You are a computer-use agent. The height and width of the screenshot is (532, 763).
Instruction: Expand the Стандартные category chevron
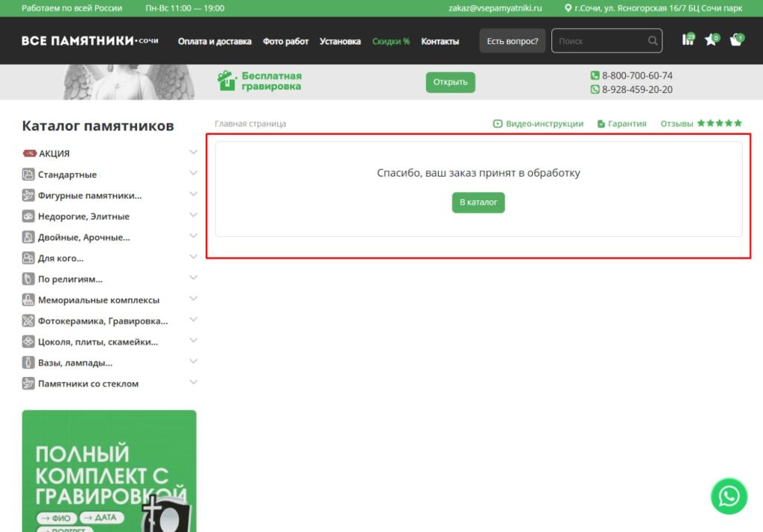[194, 174]
